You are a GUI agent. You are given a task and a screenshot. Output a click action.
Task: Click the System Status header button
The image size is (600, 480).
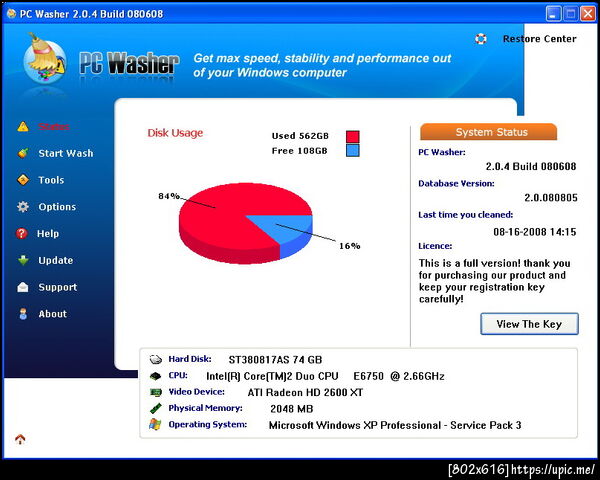pos(489,132)
